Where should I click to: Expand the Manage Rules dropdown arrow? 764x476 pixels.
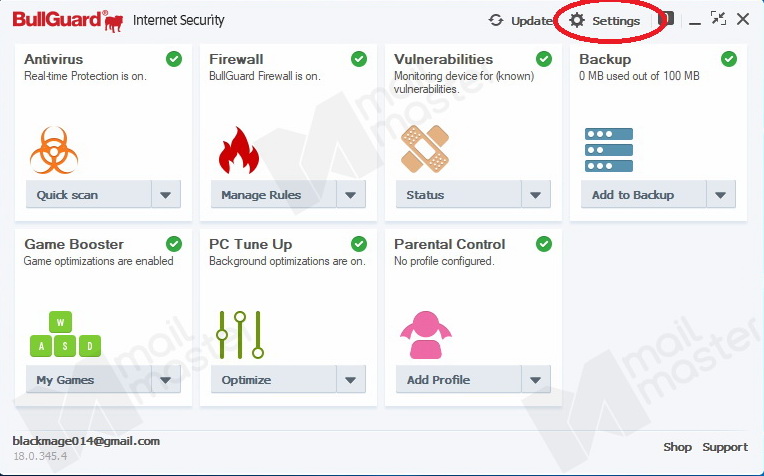tap(351, 194)
